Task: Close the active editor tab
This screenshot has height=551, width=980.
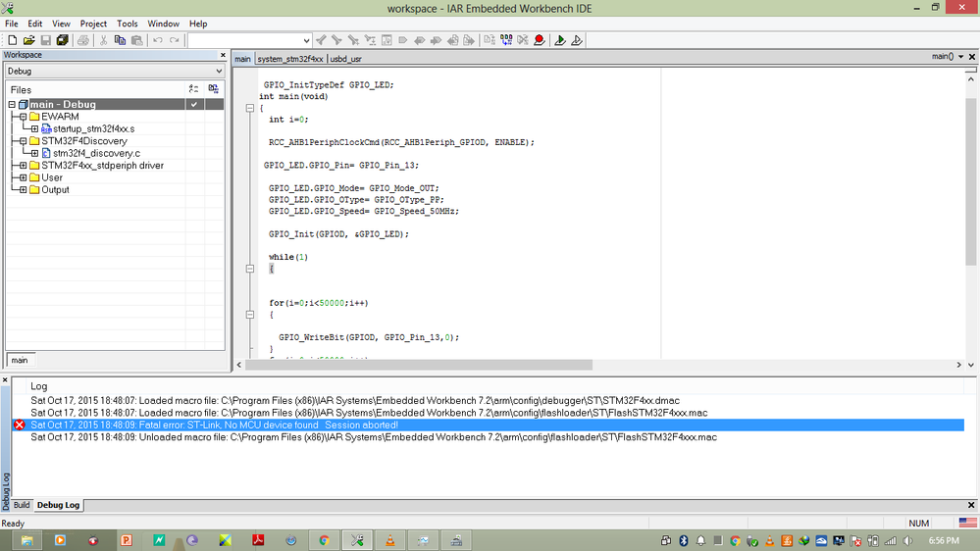Action: 972,57
